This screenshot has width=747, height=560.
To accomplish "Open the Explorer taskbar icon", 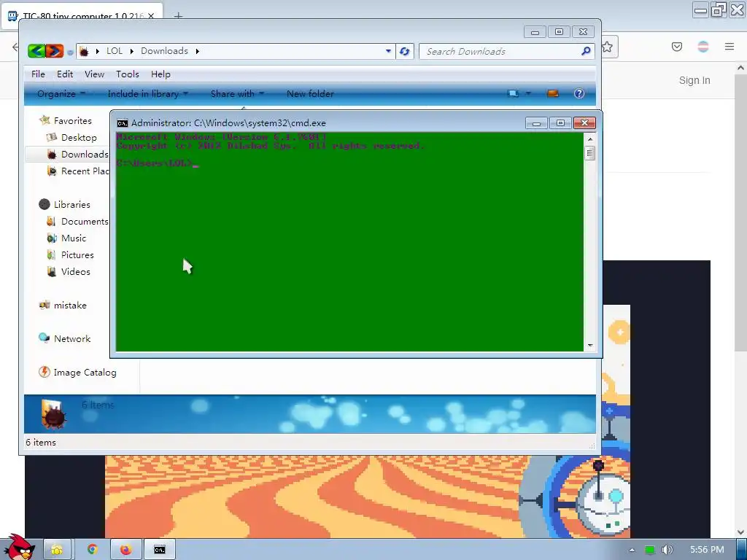I will click(57, 550).
